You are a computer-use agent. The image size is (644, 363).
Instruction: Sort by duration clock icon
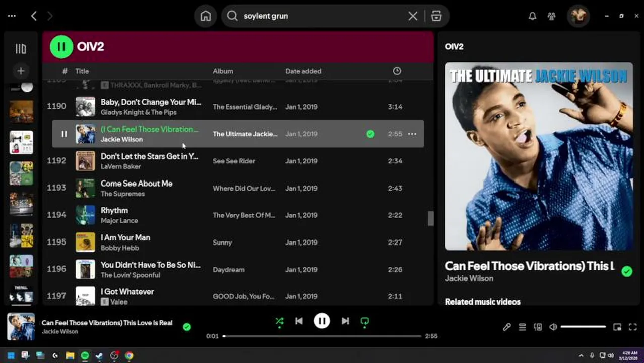coord(397,71)
